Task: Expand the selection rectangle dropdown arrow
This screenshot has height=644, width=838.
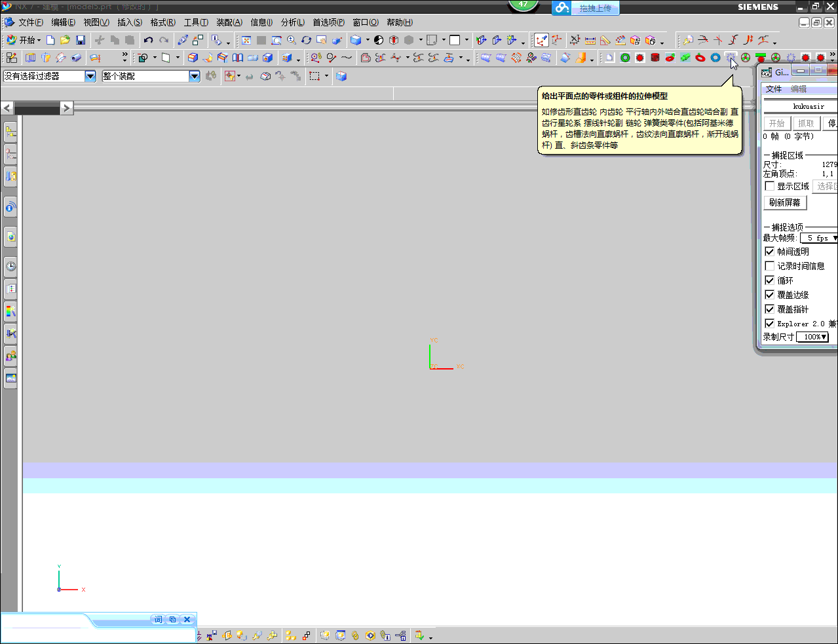Action: click(326, 76)
